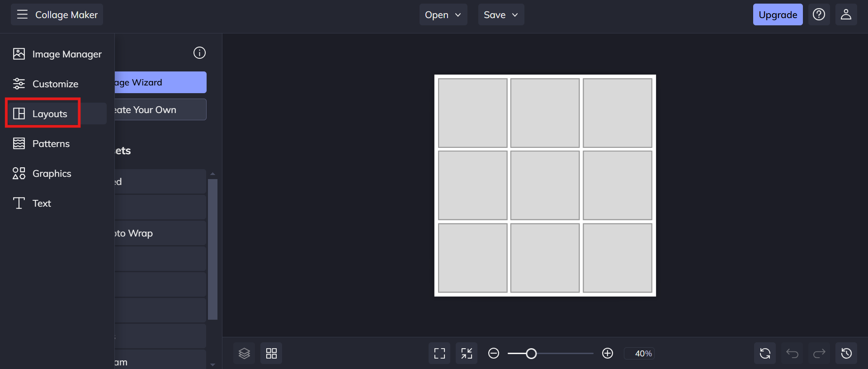Viewport: 868px width, 369px height.
Task: Click the fit-to-screen corner brackets icon
Action: 439,353
